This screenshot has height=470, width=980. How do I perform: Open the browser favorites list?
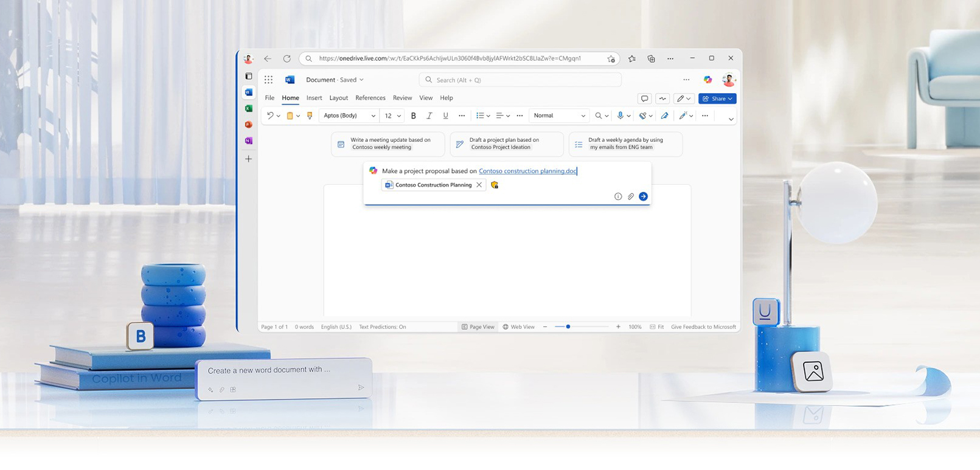[631, 58]
